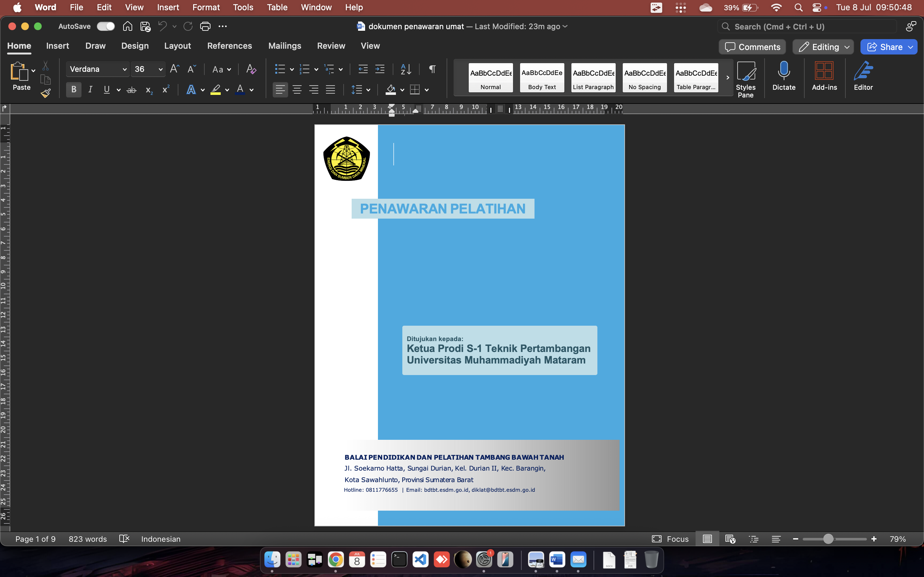Open the font size dropdown

pos(160,69)
